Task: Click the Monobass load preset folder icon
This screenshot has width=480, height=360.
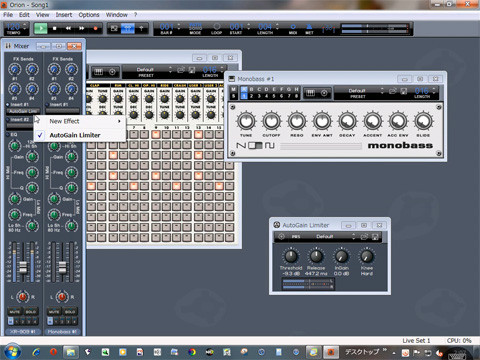Action: pyautogui.click(x=393, y=91)
